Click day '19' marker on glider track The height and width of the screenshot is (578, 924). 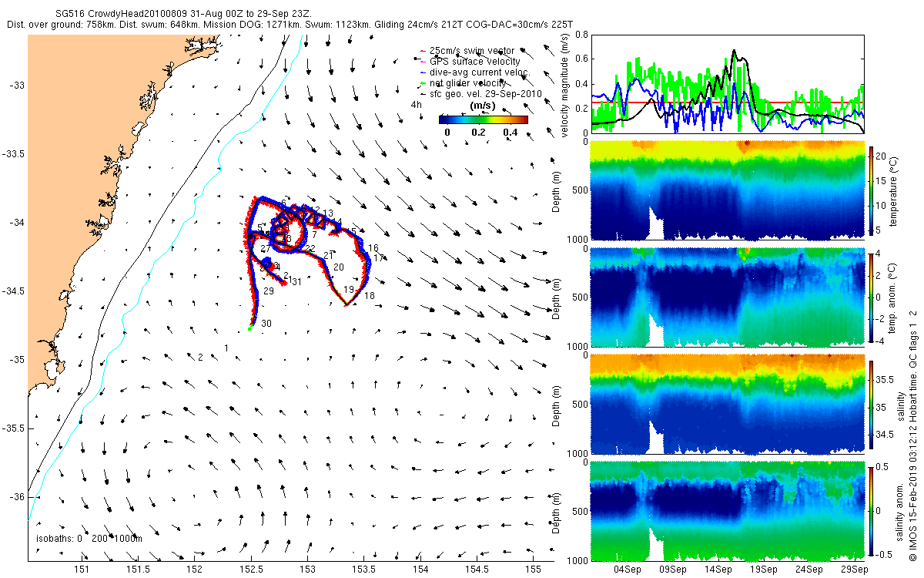point(349,290)
